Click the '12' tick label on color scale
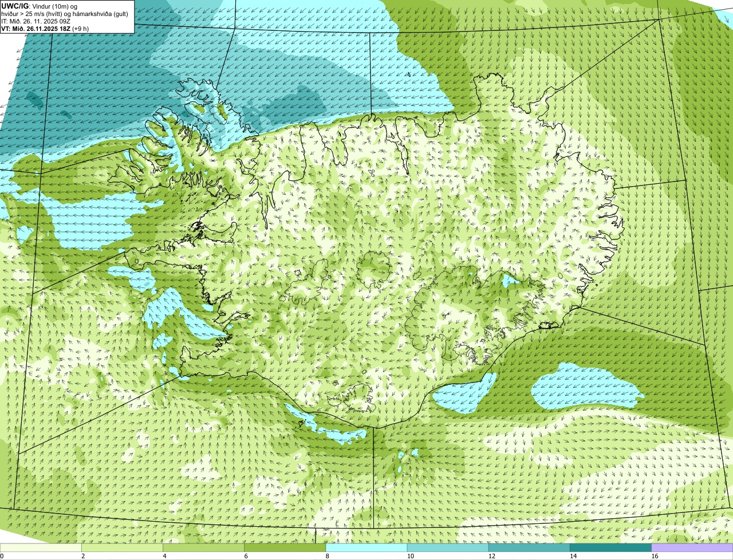The width and height of the screenshot is (733, 560). (x=492, y=556)
